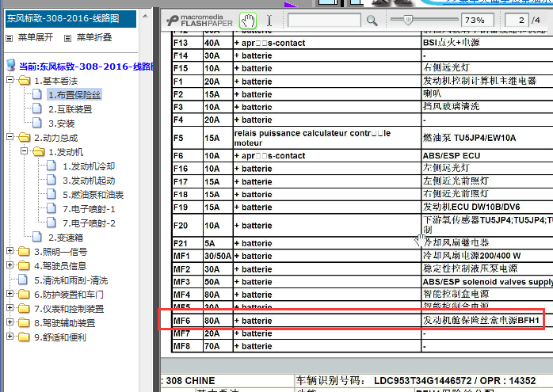This screenshot has width=553, height=392.
Task: Expand the 8.驾驶辅助装置 node
Action: point(10,322)
